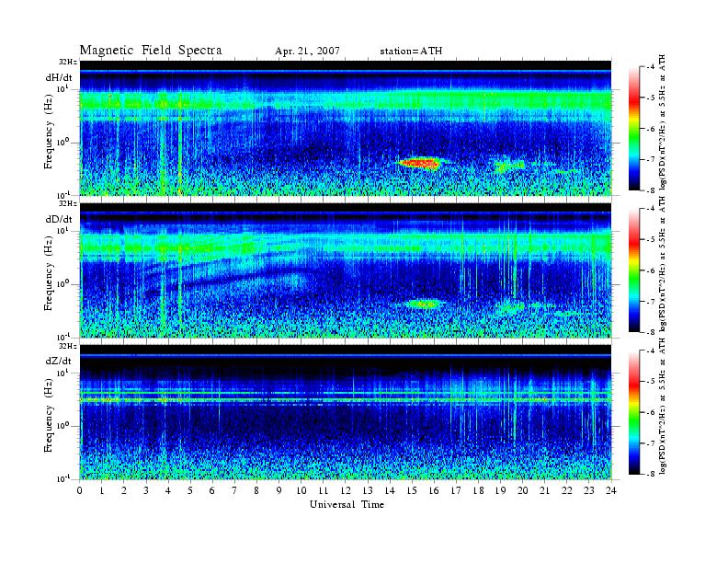
Task: Click hour label 16 on the time axis
Action: pos(434,490)
